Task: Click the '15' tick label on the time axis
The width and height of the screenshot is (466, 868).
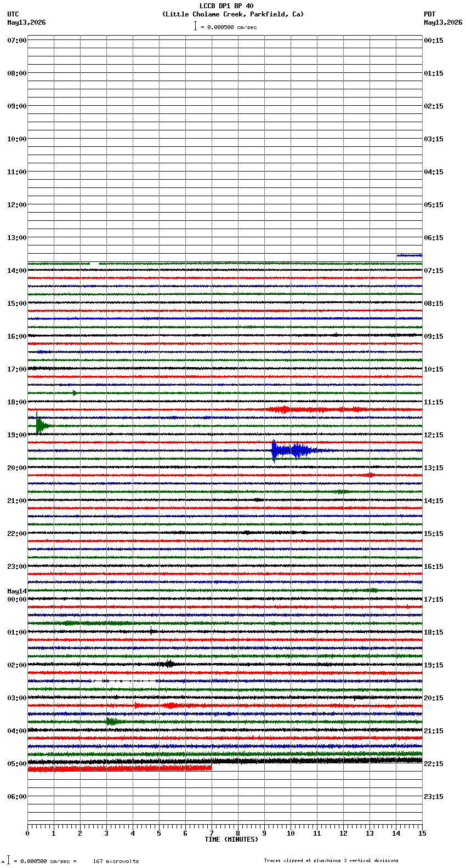Action: tap(422, 833)
